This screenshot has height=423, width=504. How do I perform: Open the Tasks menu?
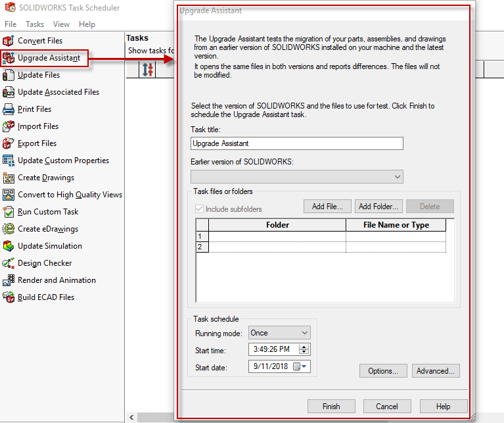coord(35,24)
